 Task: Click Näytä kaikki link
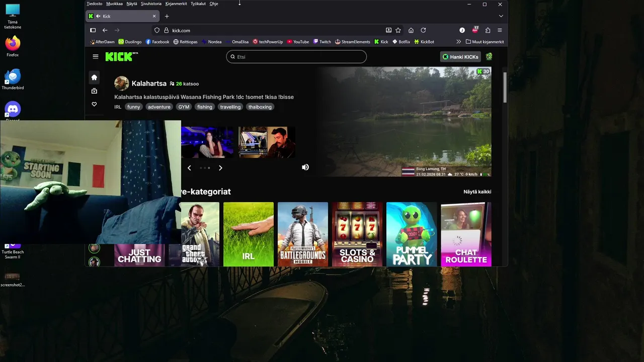[x=477, y=192]
